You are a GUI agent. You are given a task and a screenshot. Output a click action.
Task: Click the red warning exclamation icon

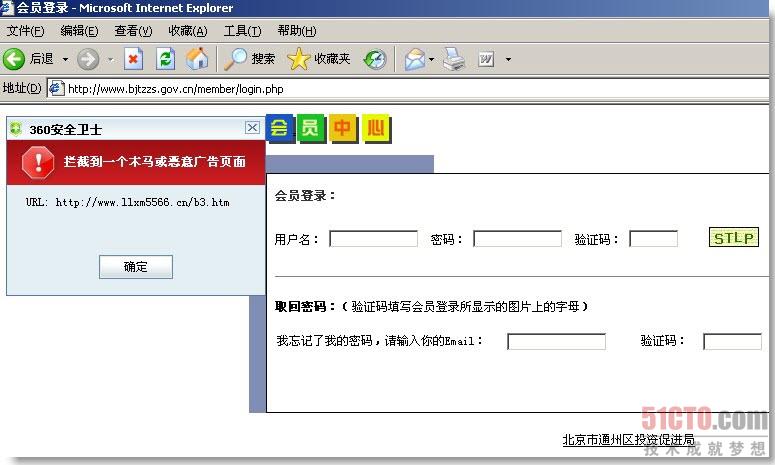pyautogui.click(x=38, y=163)
